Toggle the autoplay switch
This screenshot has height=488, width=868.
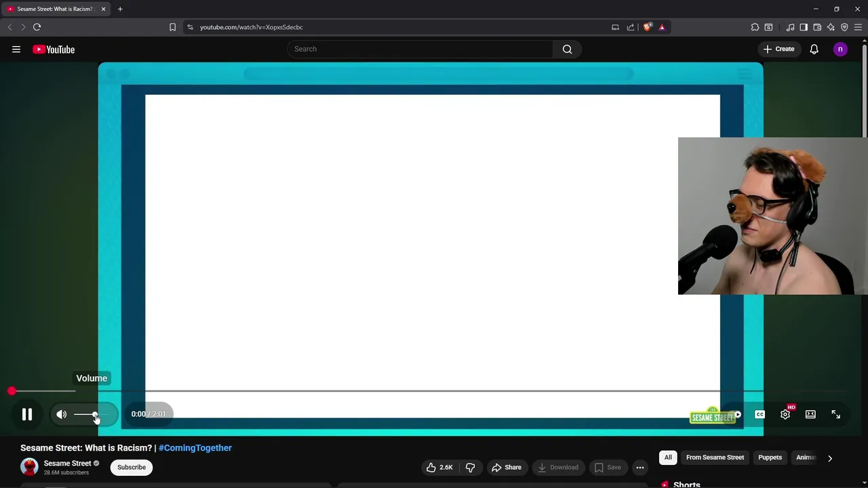click(736, 414)
